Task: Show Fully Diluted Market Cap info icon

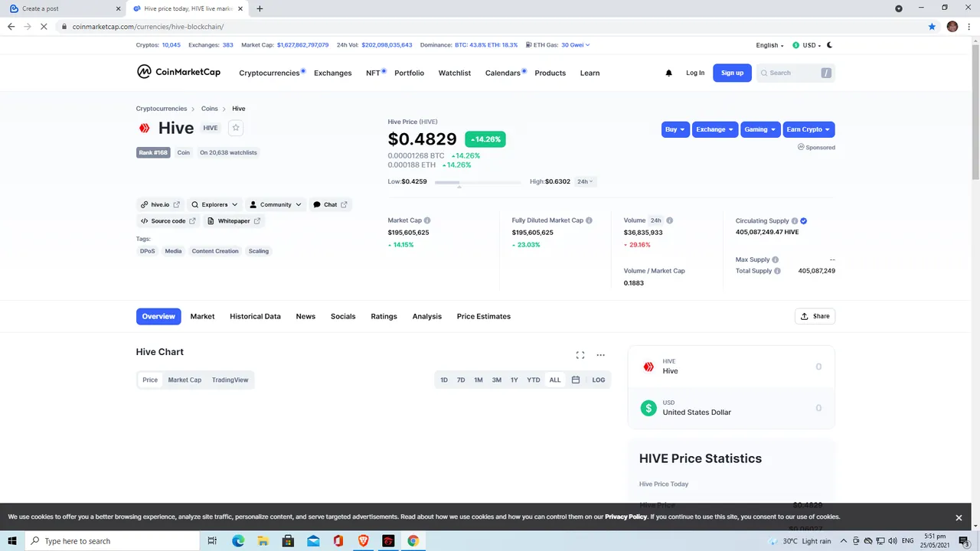Action: pyautogui.click(x=589, y=220)
